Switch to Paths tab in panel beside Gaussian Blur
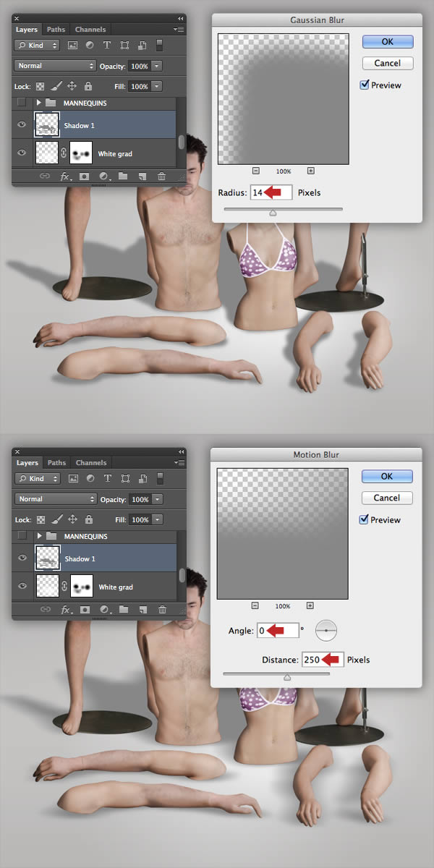The image size is (434, 868). click(x=57, y=30)
